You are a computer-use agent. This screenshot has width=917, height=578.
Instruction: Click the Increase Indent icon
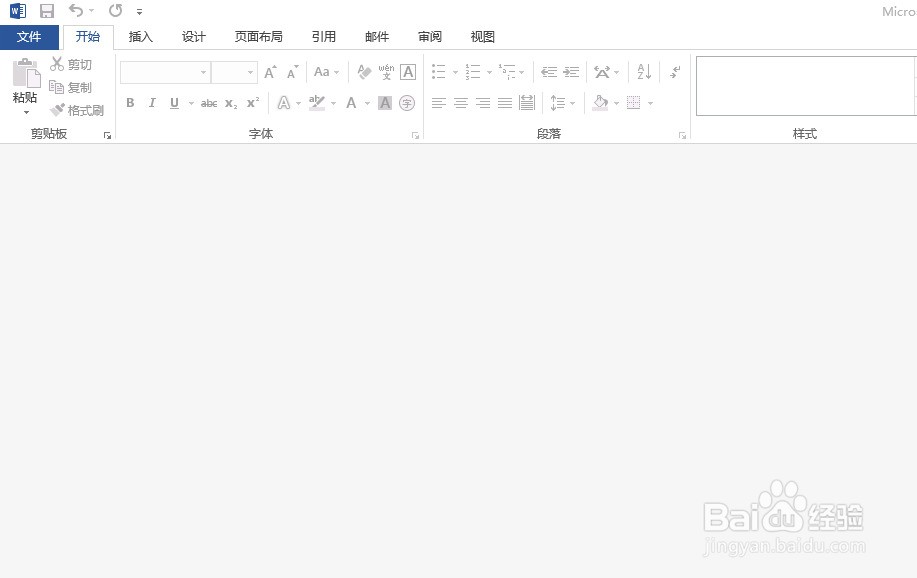[571, 72]
